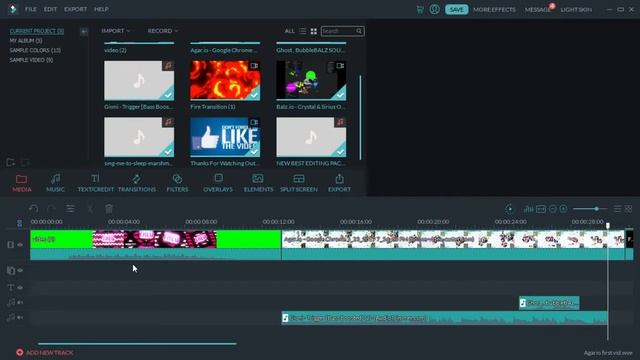Image resolution: width=640 pixels, height=360 pixels.
Task: Open the Edit menu
Action: click(50, 9)
